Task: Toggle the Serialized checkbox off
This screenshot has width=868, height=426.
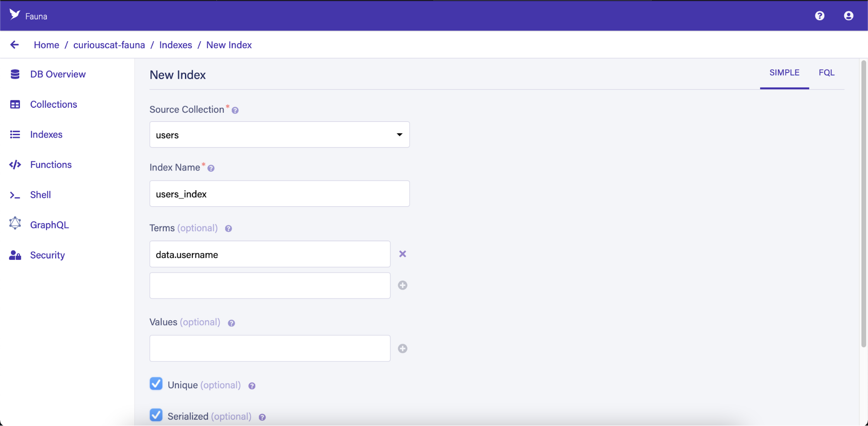Action: click(156, 415)
